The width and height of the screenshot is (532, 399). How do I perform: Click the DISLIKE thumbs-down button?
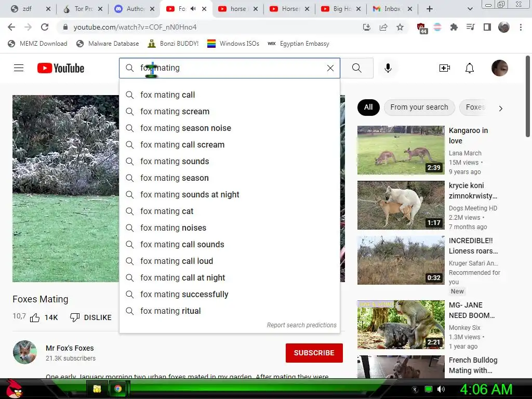tap(90, 317)
